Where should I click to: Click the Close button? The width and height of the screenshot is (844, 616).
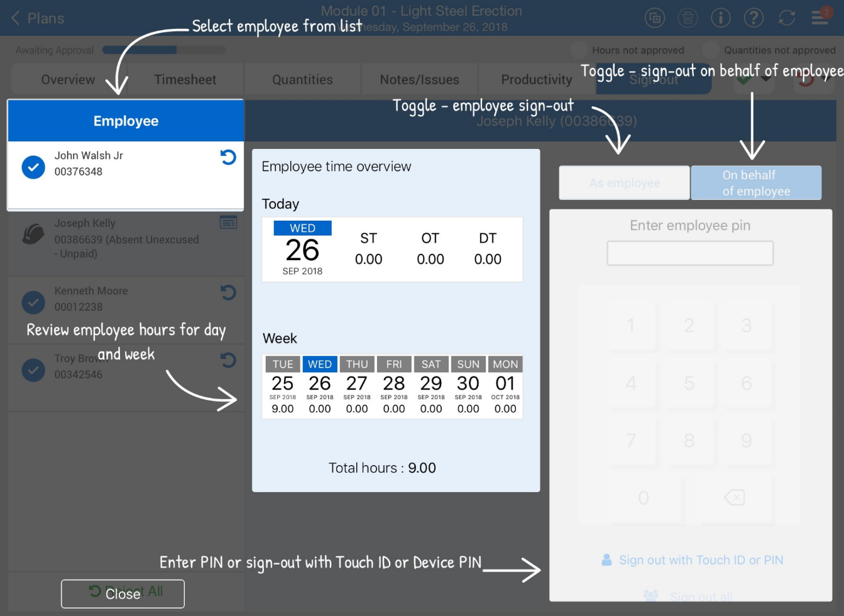(123, 594)
